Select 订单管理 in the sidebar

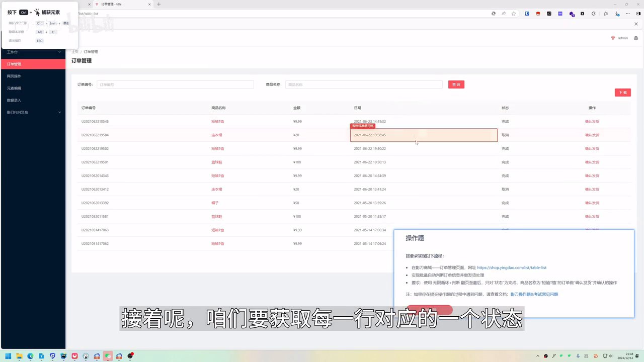point(33,64)
